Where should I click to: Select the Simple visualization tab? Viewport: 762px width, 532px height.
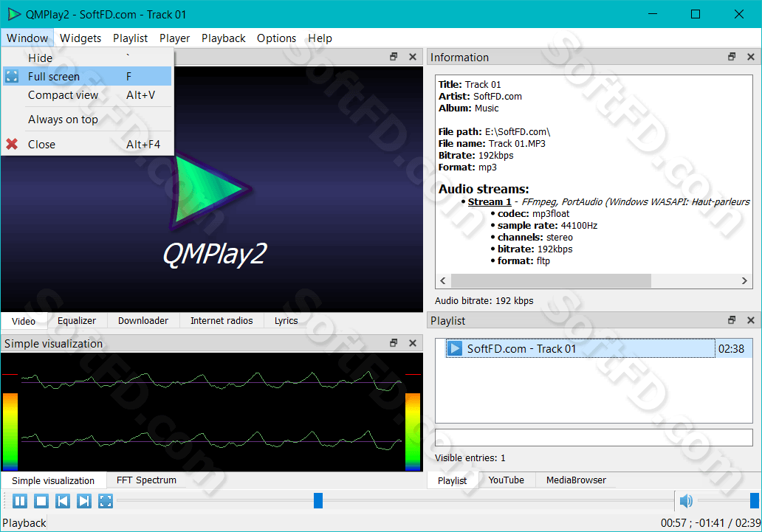(x=53, y=480)
